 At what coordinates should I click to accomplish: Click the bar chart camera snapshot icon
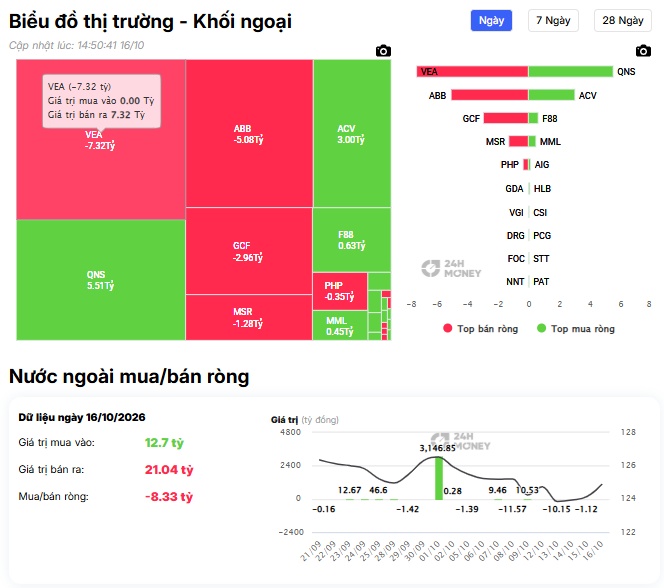click(643, 51)
